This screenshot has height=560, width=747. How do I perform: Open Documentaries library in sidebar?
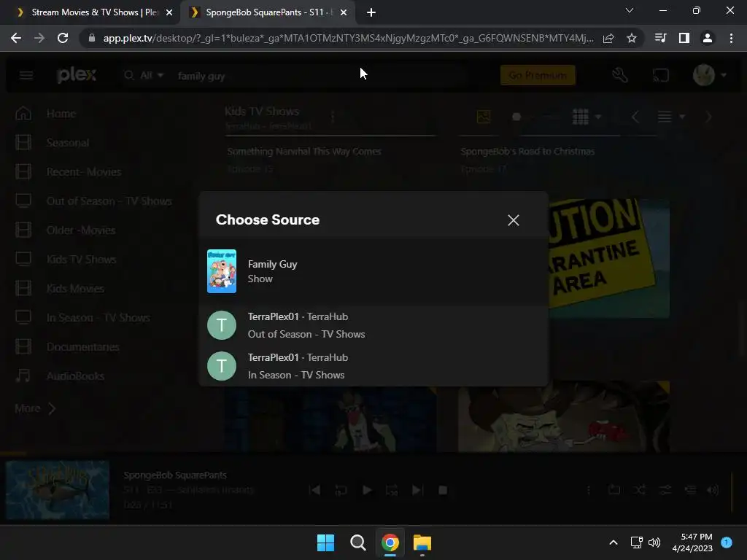point(83,346)
